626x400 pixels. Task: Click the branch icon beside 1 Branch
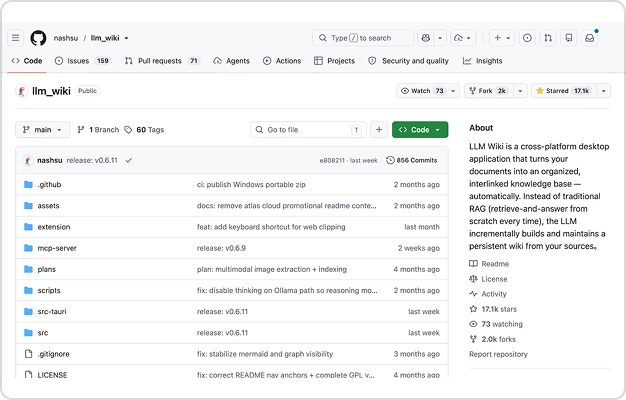pyautogui.click(x=81, y=130)
